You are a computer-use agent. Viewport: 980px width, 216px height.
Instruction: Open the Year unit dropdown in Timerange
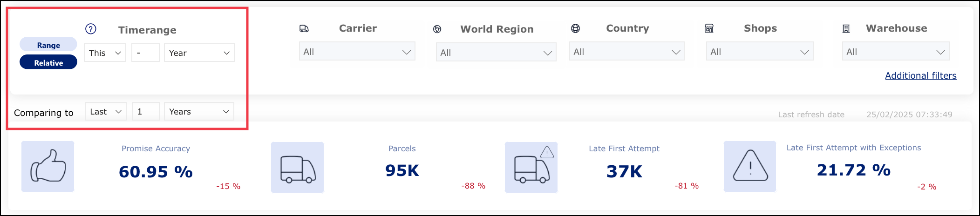pyautogui.click(x=199, y=53)
